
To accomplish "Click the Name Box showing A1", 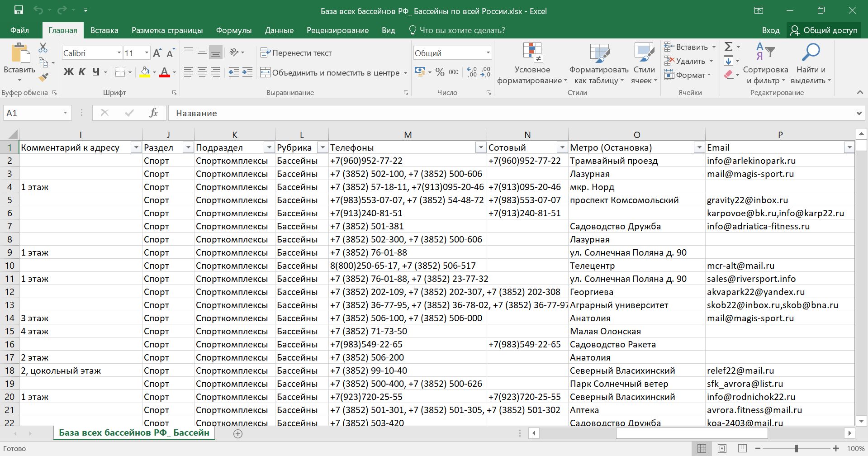I will (x=32, y=113).
